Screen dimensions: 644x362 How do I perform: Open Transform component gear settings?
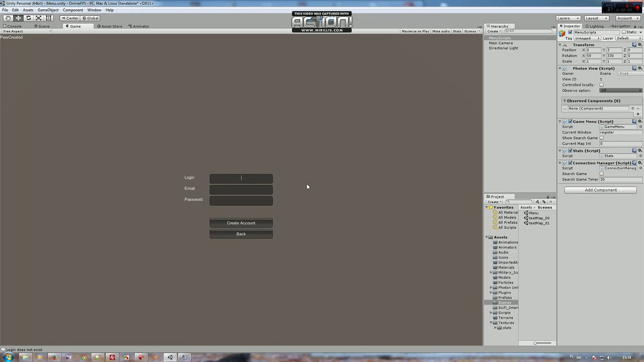(640, 45)
